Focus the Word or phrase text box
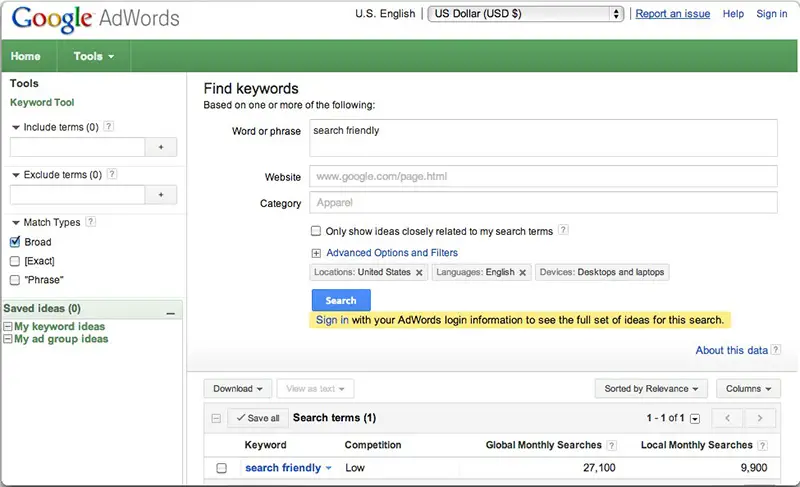This screenshot has height=487, width=800. click(x=543, y=138)
